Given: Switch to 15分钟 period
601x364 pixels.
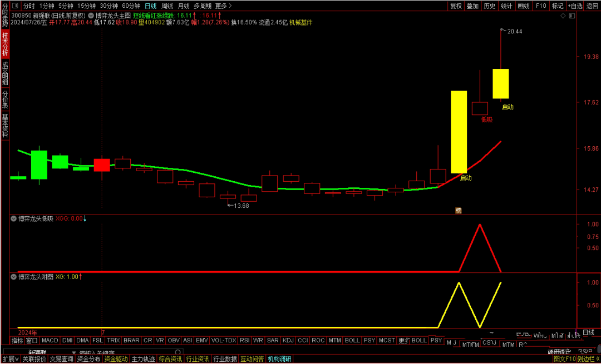Looking at the screenshot, I should 86,6.
